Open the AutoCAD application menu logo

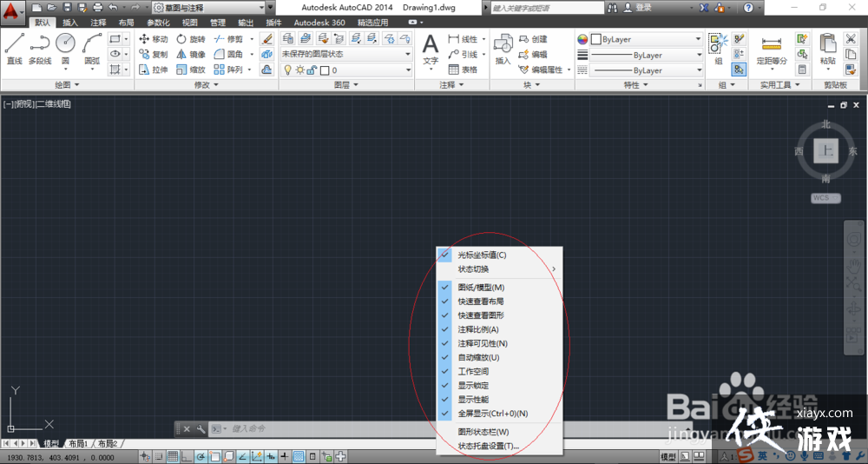(13, 12)
